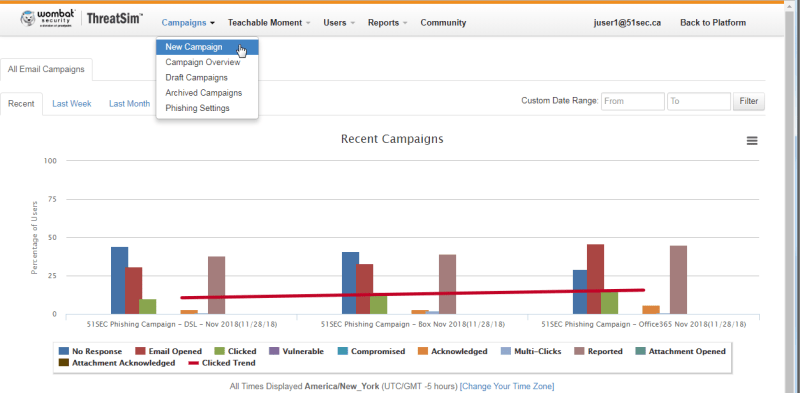
Task: Click the Recent Campaigns chart title
Action: click(x=392, y=139)
